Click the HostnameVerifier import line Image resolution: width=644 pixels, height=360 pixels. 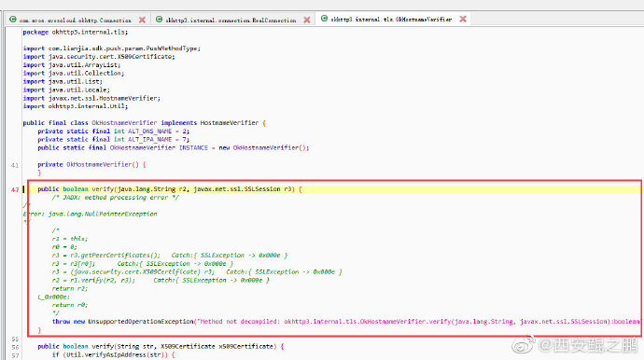click(91, 98)
